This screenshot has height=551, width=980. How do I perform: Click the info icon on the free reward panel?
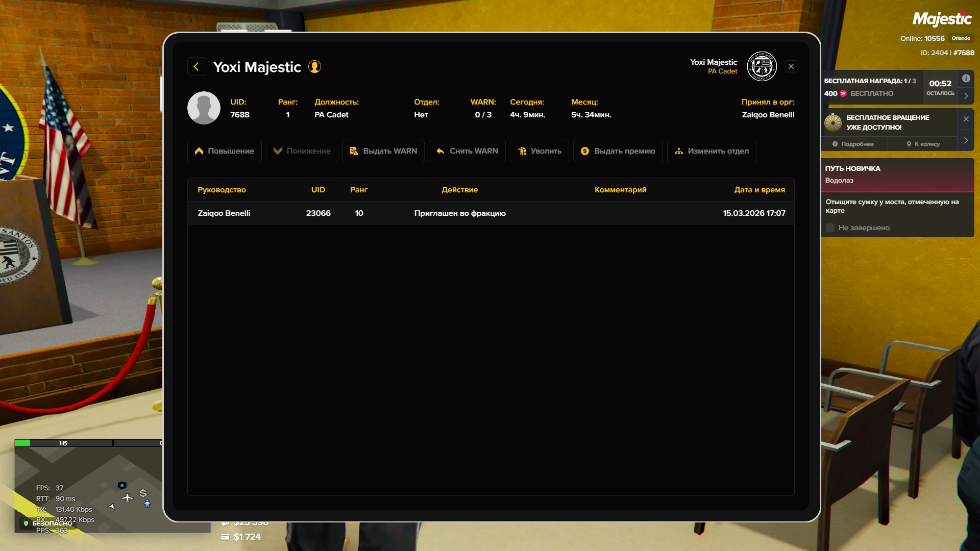(966, 79)
